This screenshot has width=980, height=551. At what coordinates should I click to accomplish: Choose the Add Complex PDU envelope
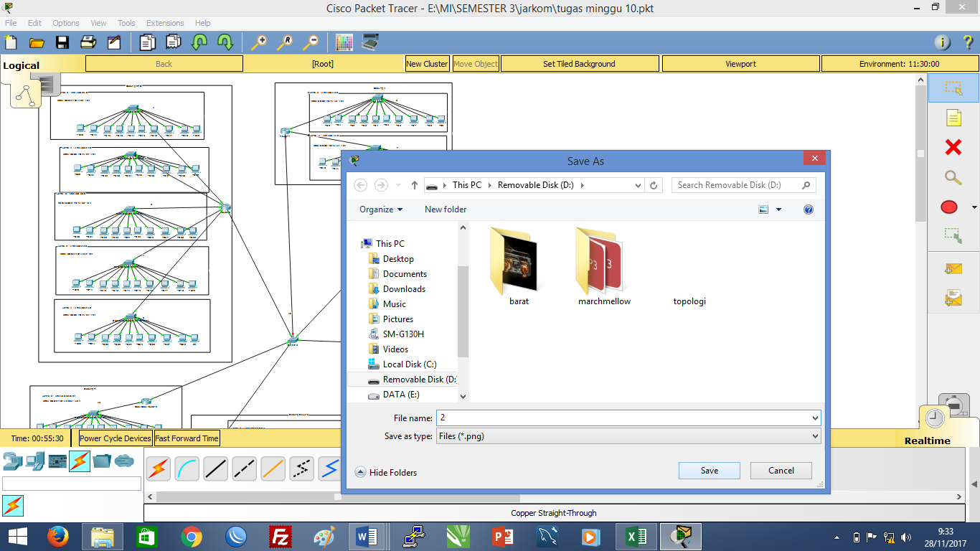point(953,297)
